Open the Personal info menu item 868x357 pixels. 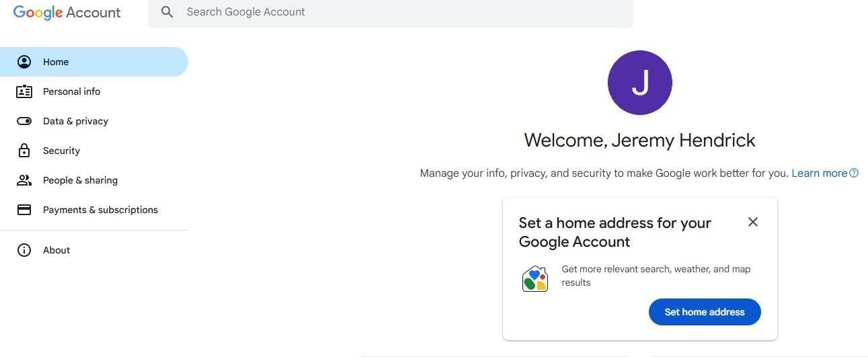point(94,91)
